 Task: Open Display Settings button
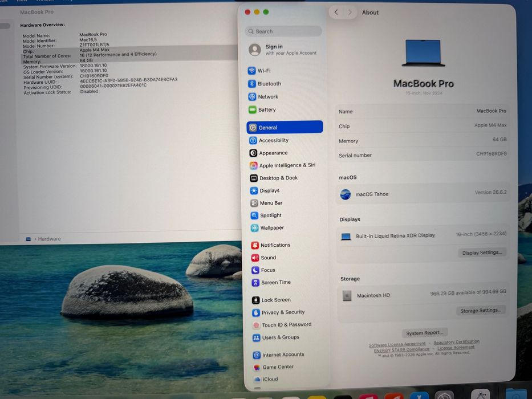coord(482,253)
